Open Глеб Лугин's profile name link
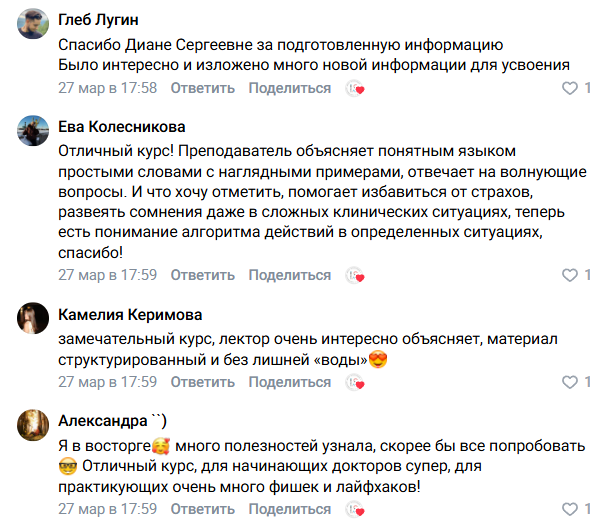Viewport: 612px width, 529px height. 98,20
